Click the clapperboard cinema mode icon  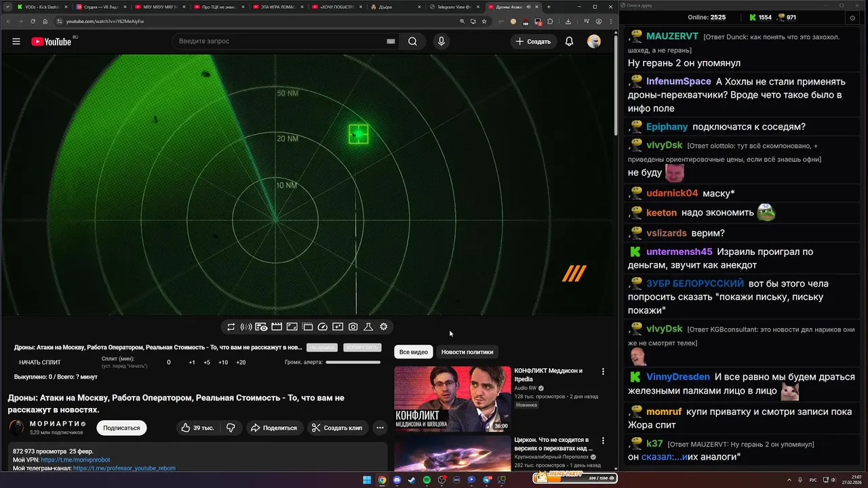point(277,327)
